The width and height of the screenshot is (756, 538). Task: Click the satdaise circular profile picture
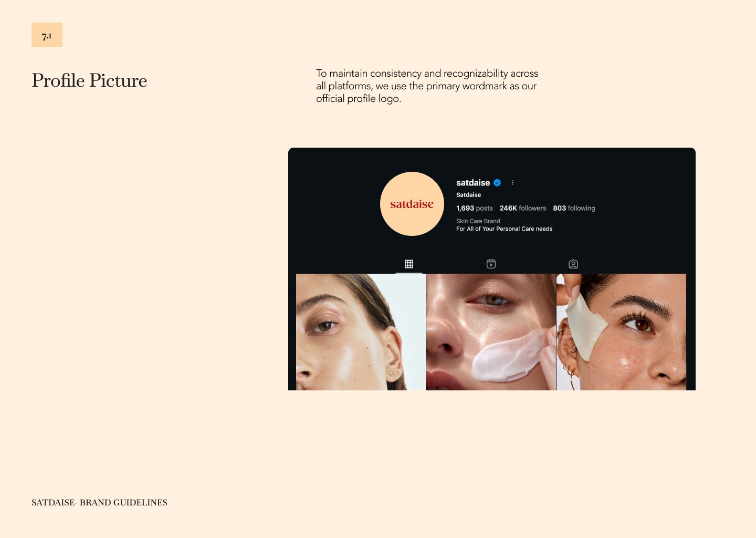(412, 204)
